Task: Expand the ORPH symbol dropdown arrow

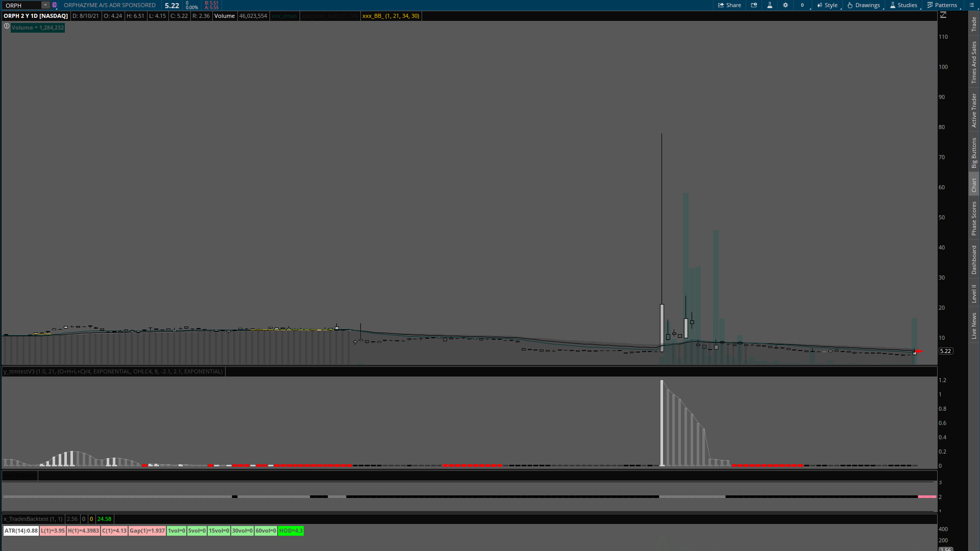Action: 45,5
